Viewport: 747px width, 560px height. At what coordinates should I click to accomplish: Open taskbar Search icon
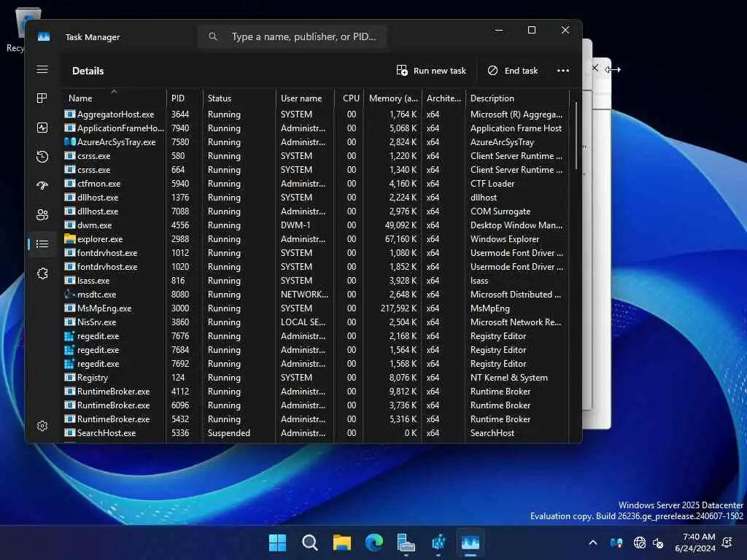tap(309, 542)
